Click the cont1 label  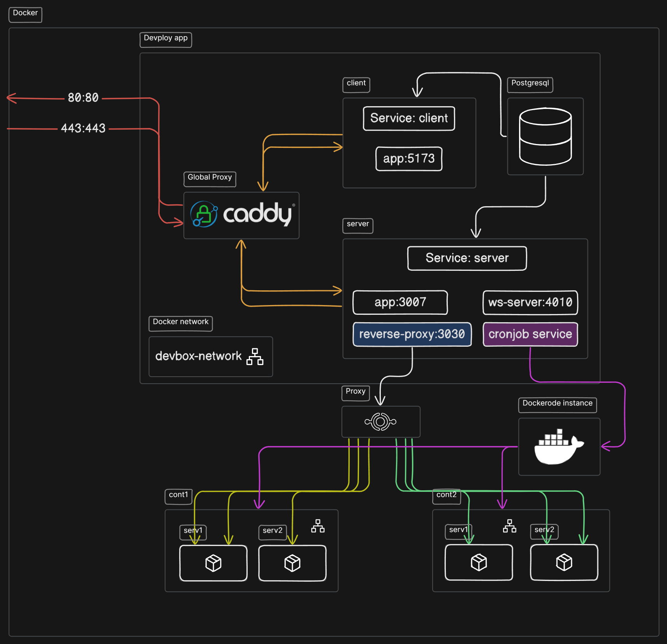[x=178, y=497]
